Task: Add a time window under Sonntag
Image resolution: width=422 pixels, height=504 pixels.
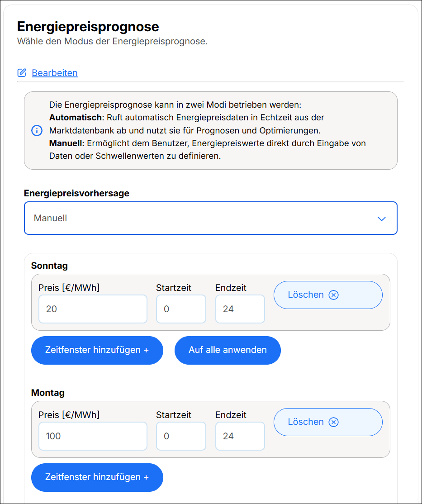Action: [x=97, y=350]
